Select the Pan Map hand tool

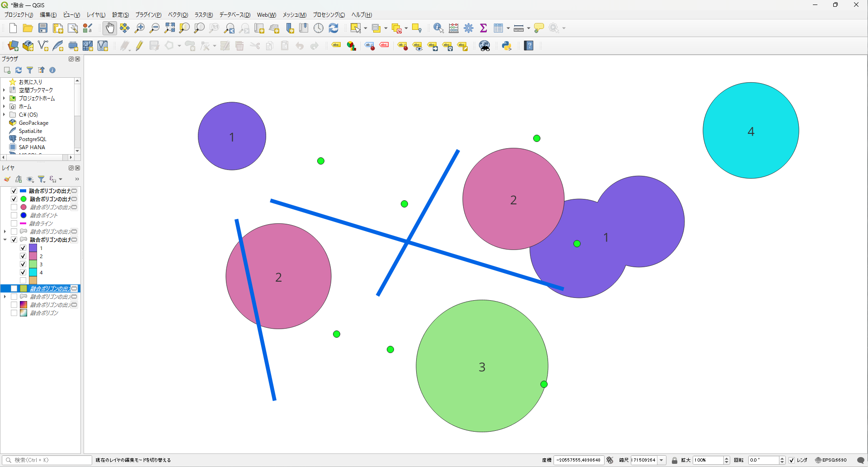109,28
